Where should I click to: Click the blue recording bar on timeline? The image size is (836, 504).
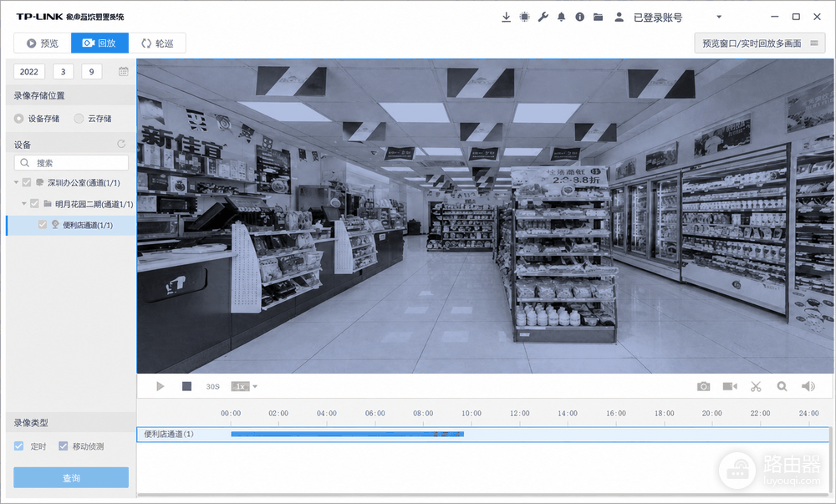point(347,434)
